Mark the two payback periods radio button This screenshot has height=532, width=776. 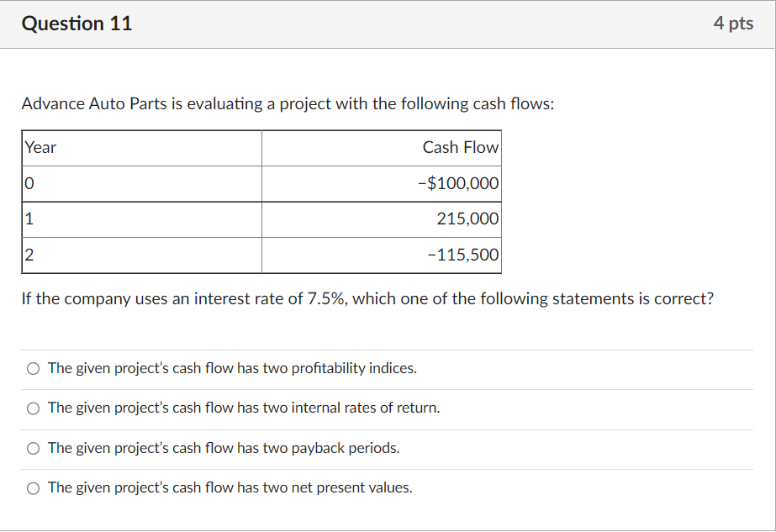tap(33, 448)
